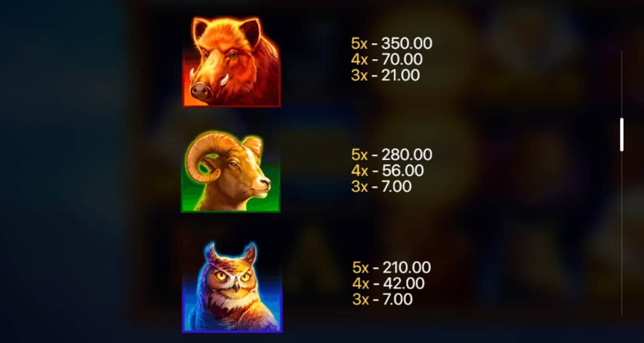The width and height of the screenshot is (644, 343).
Task: Click the ram's 5x - 280.00 payout
Action: pos(392,155)
